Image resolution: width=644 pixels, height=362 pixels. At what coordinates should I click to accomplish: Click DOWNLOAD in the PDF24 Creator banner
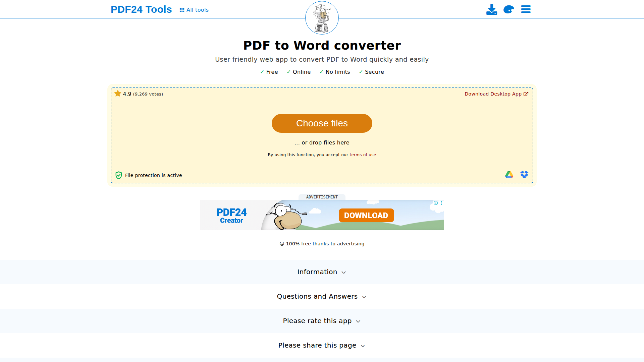coord(366,215)
